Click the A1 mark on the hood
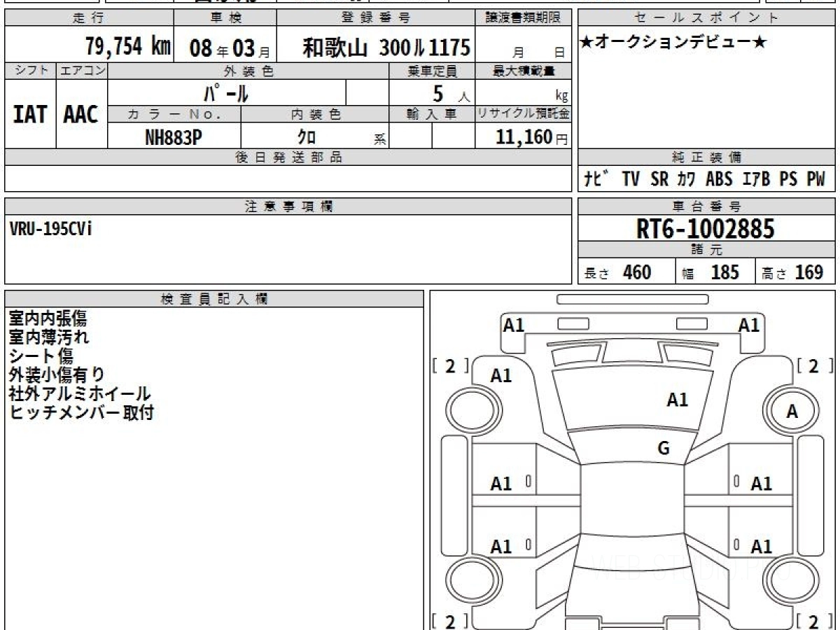840x630 pixels. (677, 400)
